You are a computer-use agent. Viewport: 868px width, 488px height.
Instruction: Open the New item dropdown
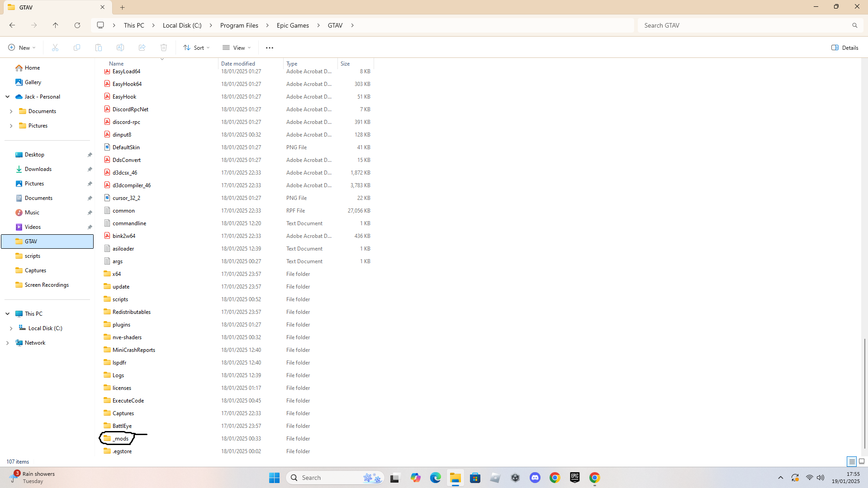click(x=22, y=47)
